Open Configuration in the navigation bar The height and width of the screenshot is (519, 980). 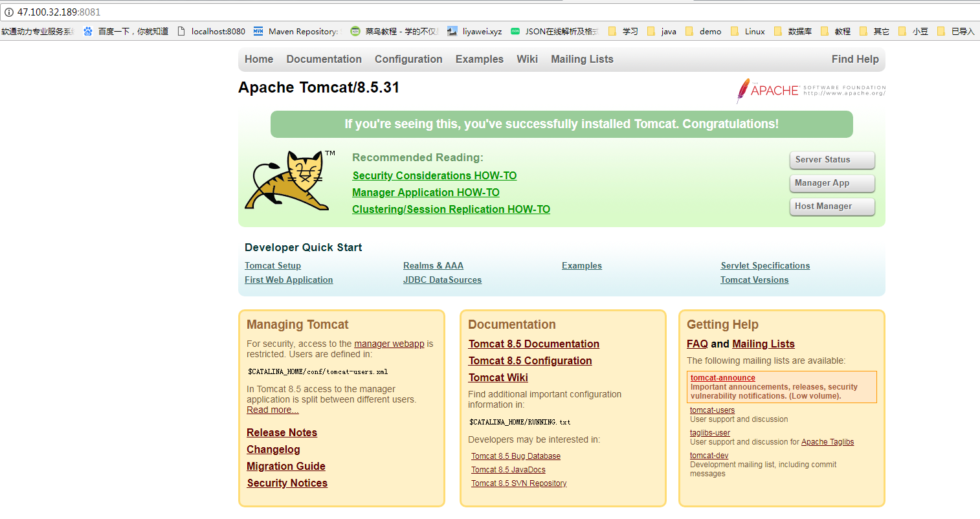pos(408,59)
